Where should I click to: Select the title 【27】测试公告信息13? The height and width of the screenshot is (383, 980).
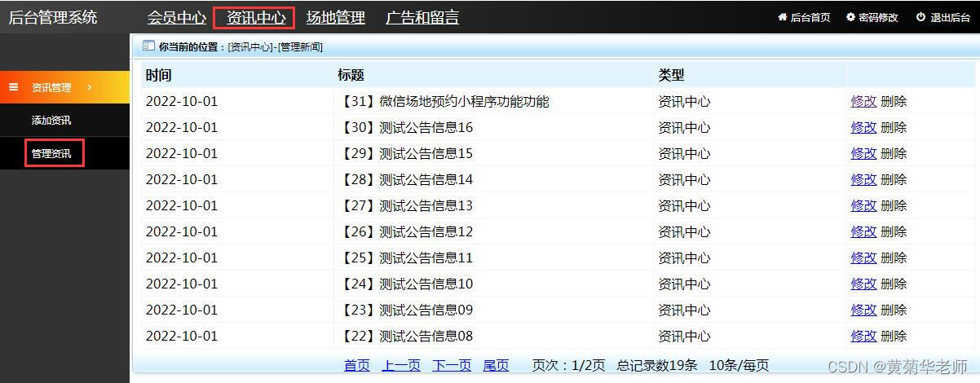tap(405, 205)
